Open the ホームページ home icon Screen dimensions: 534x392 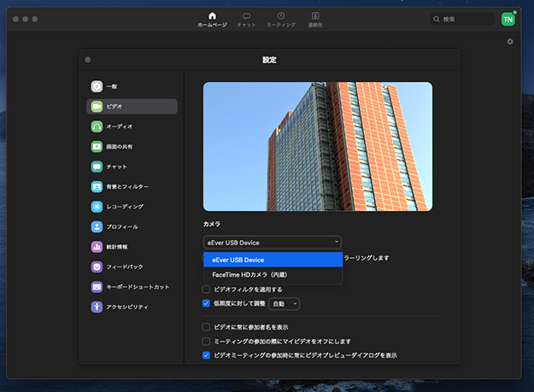(x=212, y=16)
